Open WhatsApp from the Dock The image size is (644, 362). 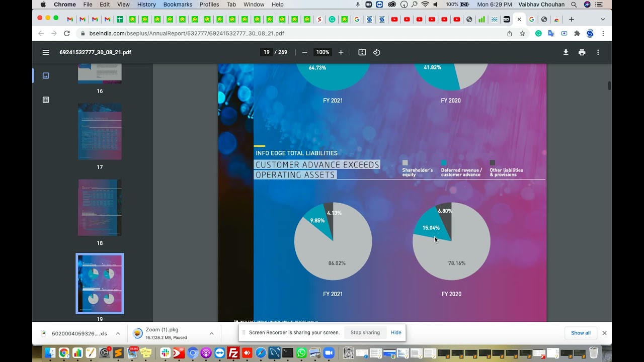[301, 353]
